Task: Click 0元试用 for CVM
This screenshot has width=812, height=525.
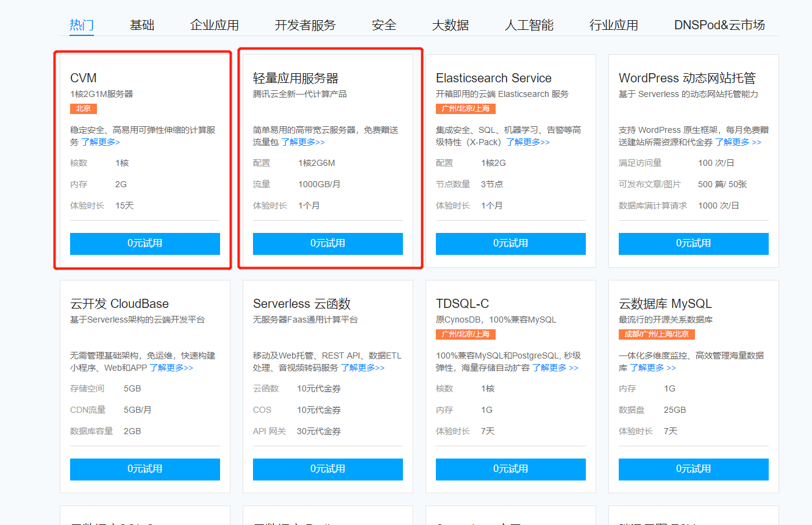Action: (145, 243)
